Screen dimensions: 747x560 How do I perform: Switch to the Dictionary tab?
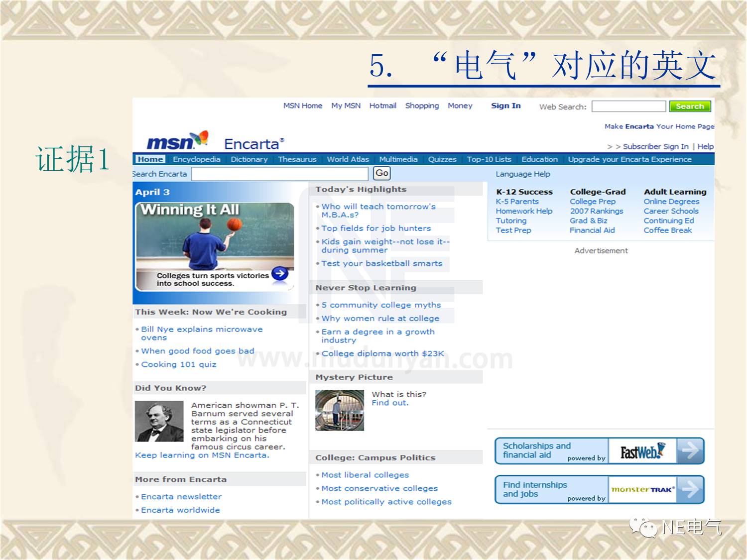click(249, 159)
